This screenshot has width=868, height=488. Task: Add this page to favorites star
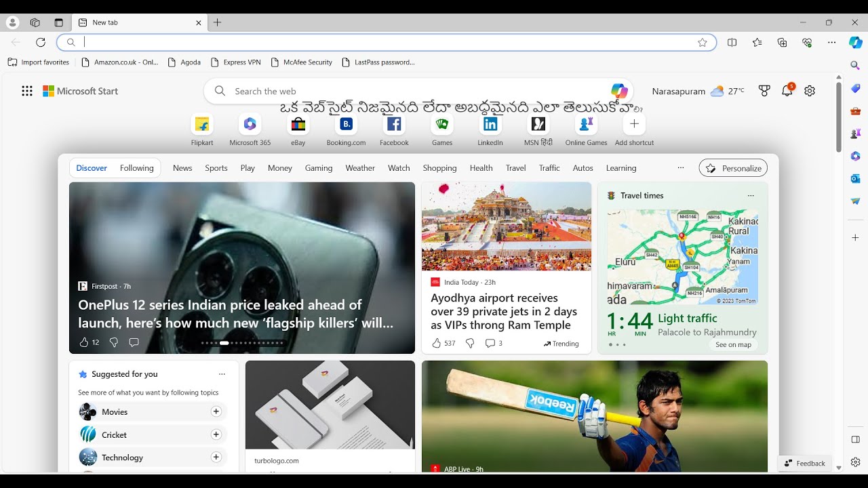(x=703, y=42)
